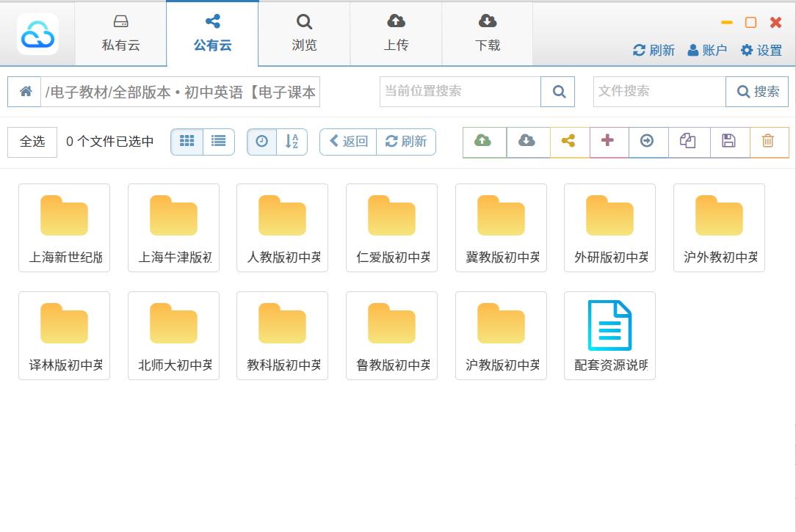
Task: Click the current-location search magnifier button
Action: 558,92
